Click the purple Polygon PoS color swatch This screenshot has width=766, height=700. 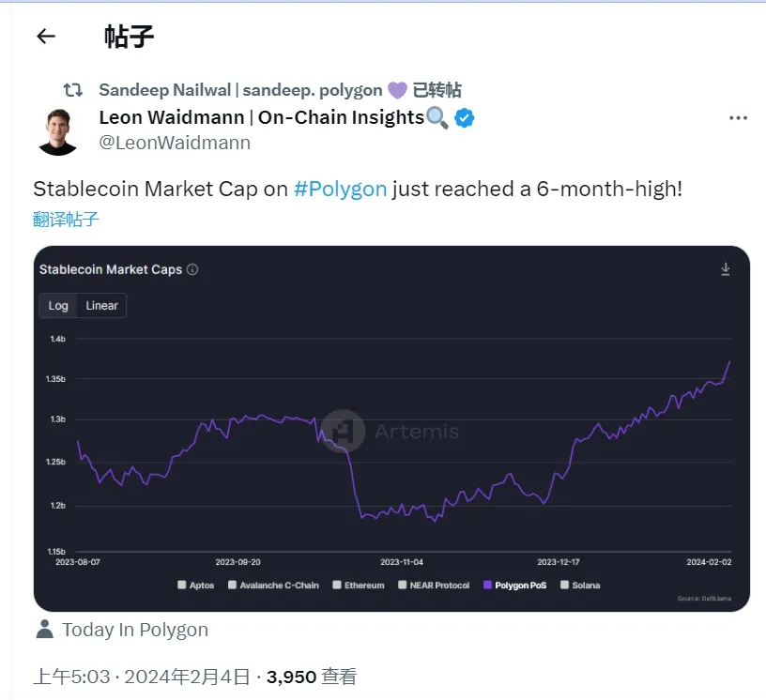(x=486, y=585)
